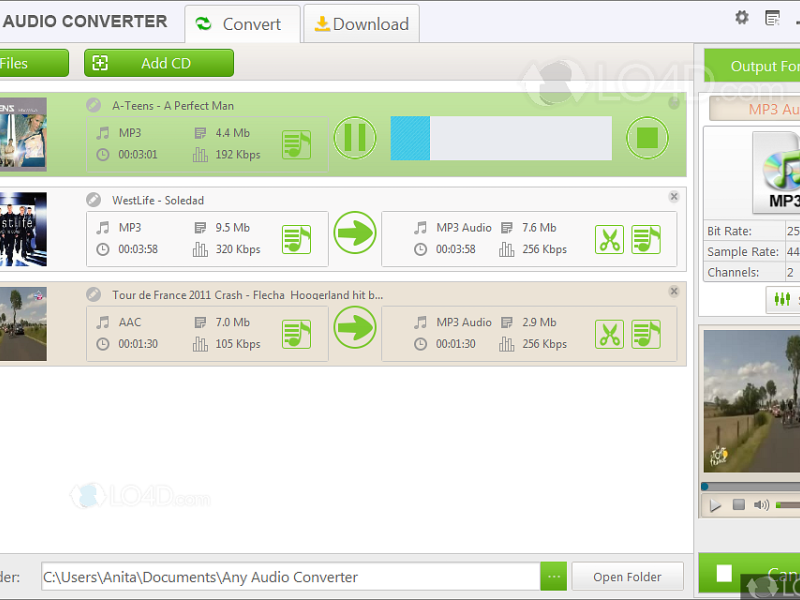Click the output folder path field

coord(290,577)
